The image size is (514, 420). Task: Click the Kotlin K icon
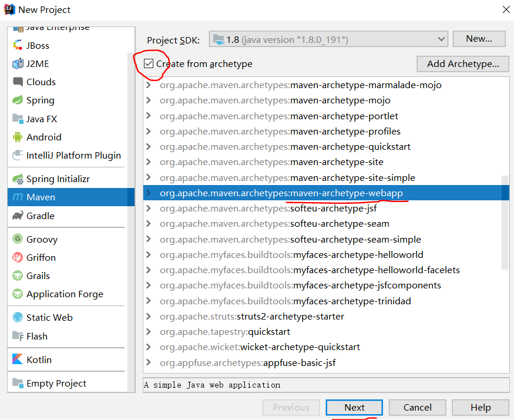(18, 359)
